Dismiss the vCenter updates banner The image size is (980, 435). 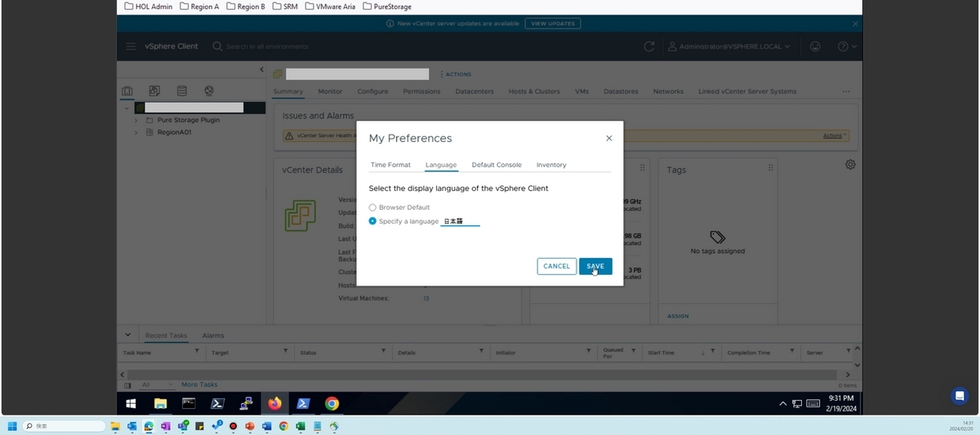pyautogui.click(x=855, y=24)
